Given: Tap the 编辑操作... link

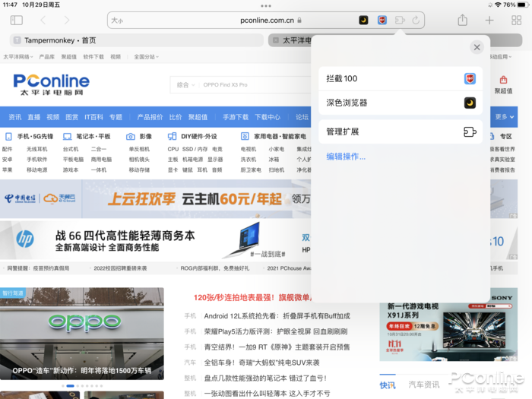Looking at the screenshot, I should click(346, 157).
